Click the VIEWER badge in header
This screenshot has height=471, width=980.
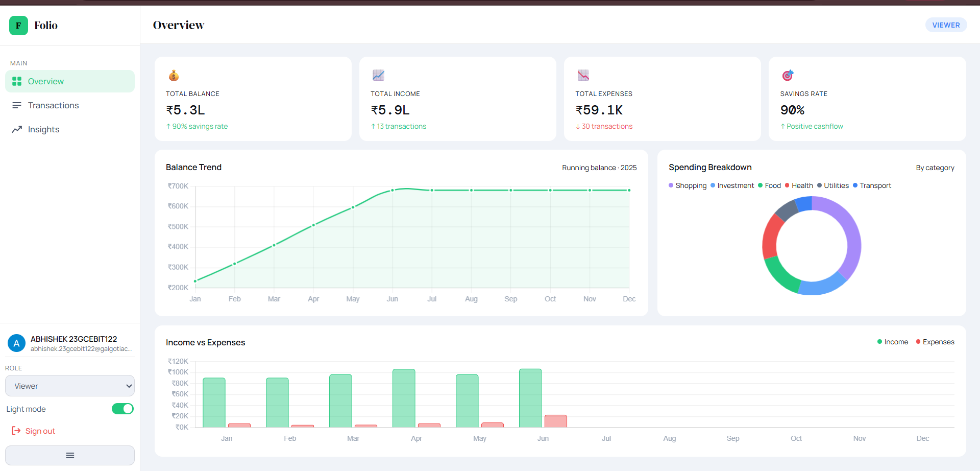(x=946, y=25)
